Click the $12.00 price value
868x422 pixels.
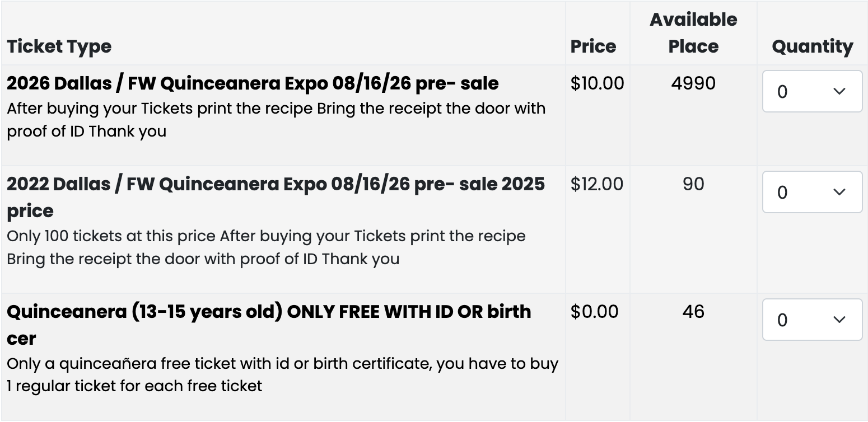click(596, 184)
